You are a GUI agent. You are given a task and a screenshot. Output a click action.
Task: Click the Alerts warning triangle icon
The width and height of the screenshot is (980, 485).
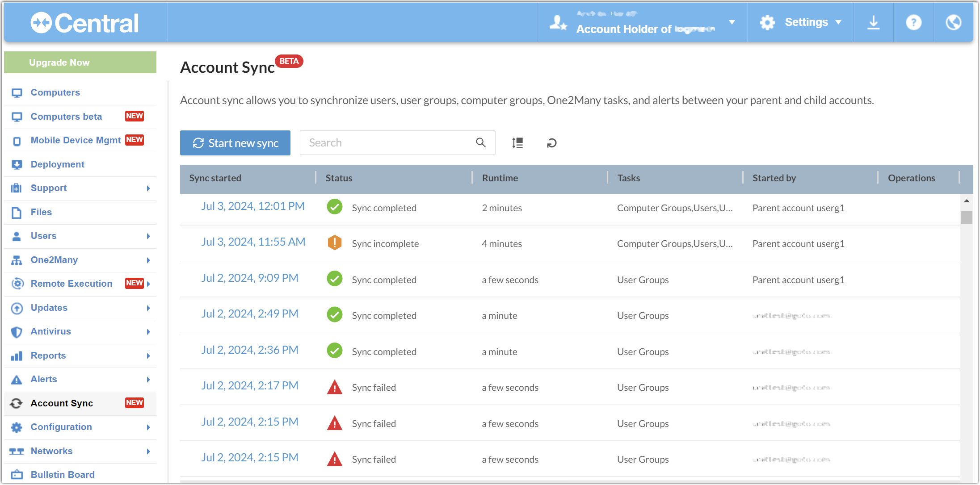coord(17,379)
